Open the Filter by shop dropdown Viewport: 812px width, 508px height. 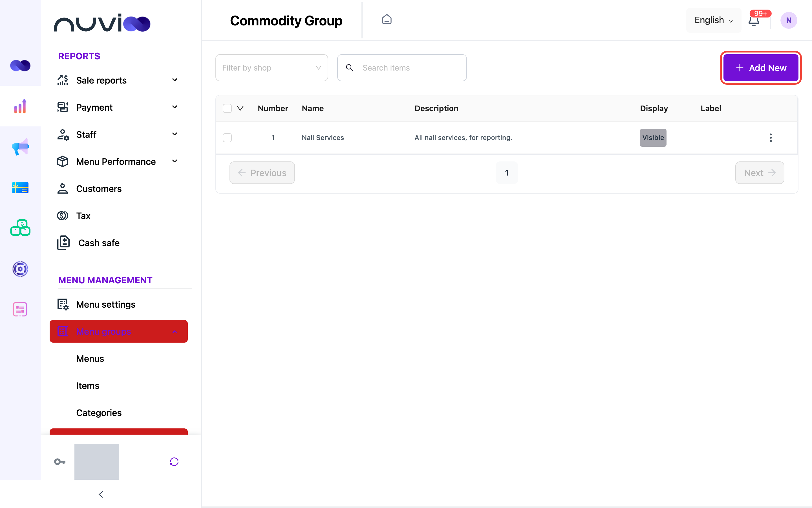click(x=272, y=68)
